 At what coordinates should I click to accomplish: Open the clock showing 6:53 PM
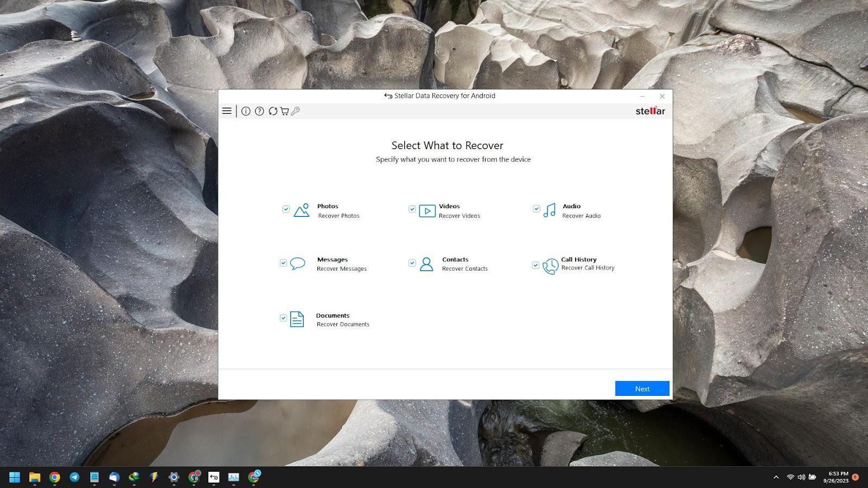(x=835, y=477)
